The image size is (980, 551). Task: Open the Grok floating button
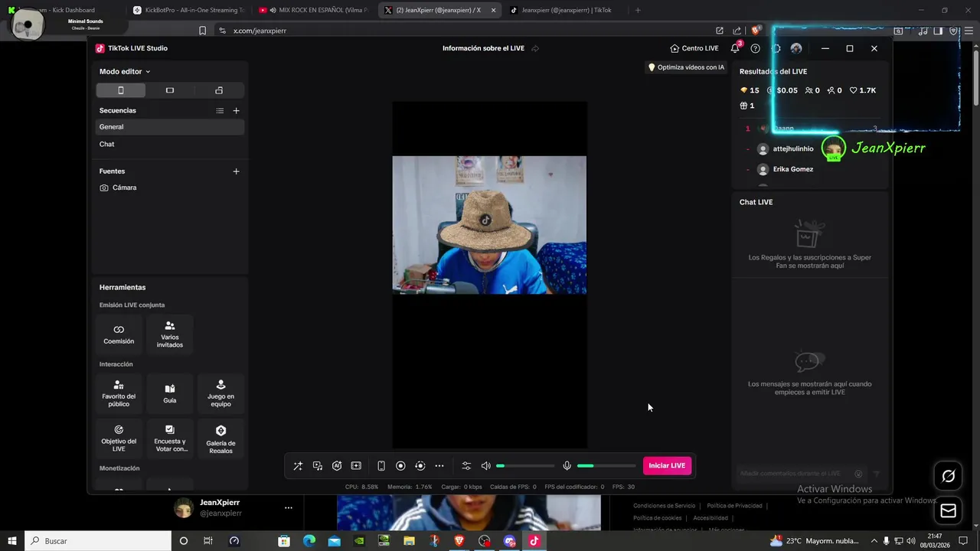(x=948, y=476)
